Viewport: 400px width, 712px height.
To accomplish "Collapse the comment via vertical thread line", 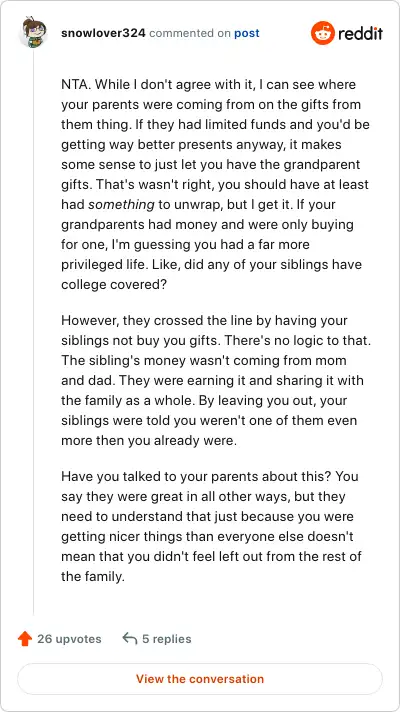I will 33,331.
